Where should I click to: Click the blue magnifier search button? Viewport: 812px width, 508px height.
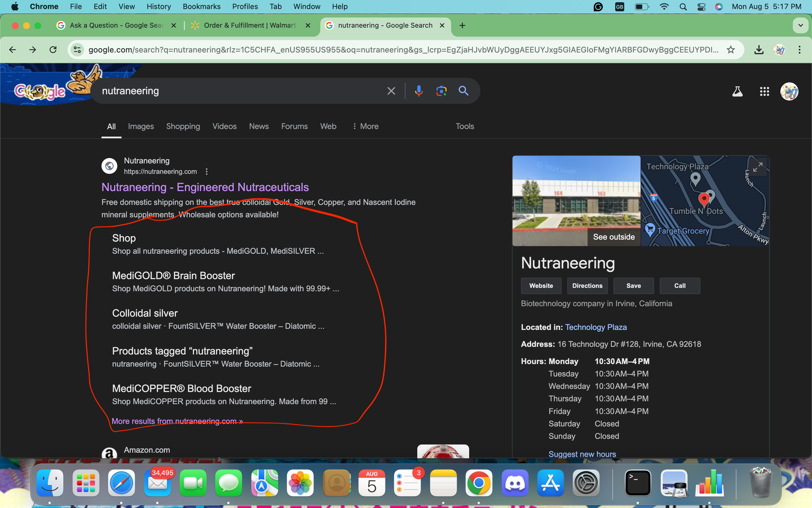click(464, 91)
